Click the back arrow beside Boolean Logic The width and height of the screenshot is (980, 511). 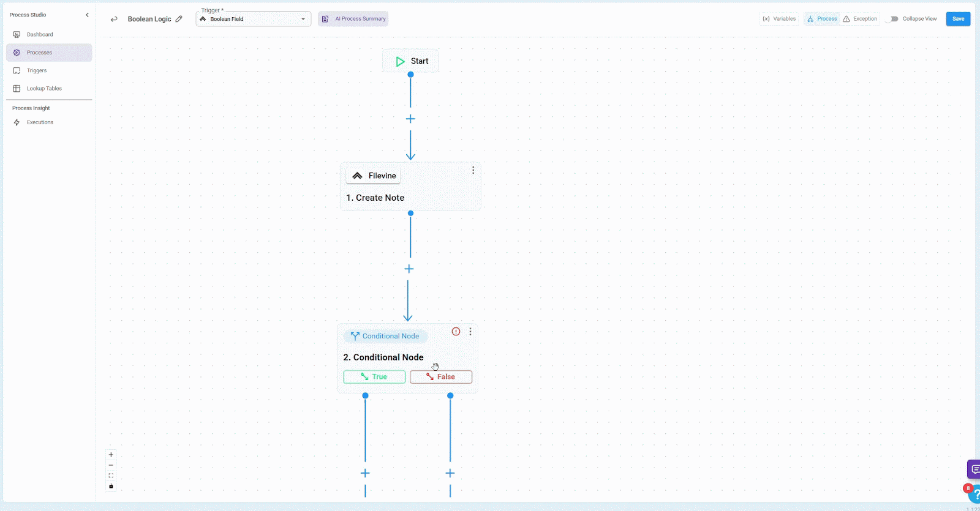click(x=114, y=19)
